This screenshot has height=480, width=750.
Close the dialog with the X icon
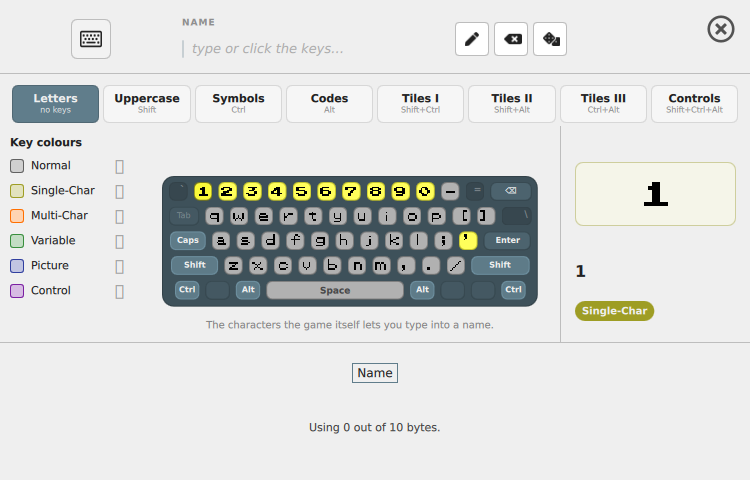[721, 30]
